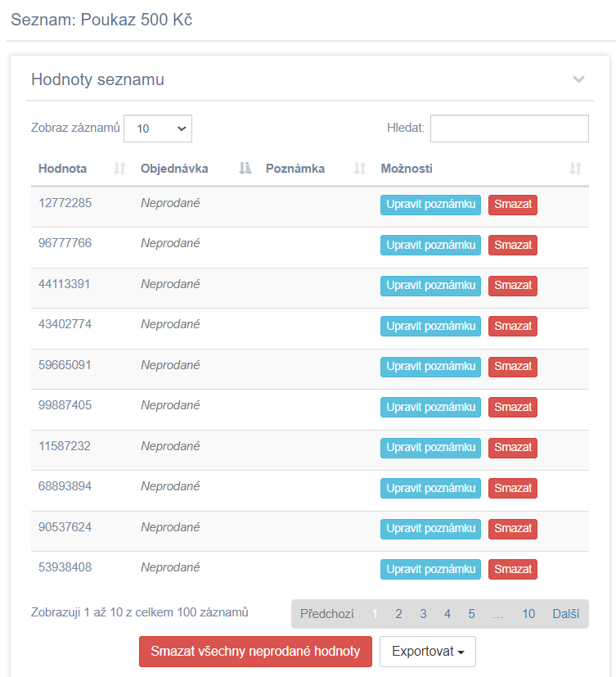Click Smazat všechny neprodané hodnoty button
The height and width of the screenshot is (677, 616).
(255, 651)
